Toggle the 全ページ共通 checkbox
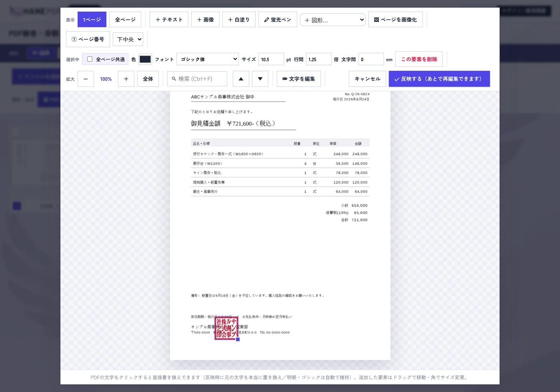This screenshot has height=392, width=560. (x=90, y=59)
